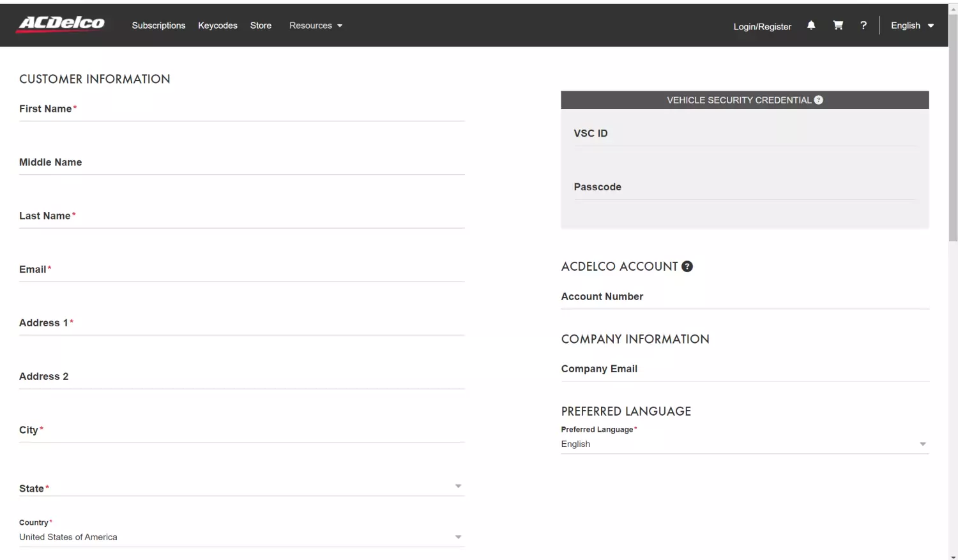Open Keycodes page
The height and width of the screenshot is (560, 958).
coord(218,26)
